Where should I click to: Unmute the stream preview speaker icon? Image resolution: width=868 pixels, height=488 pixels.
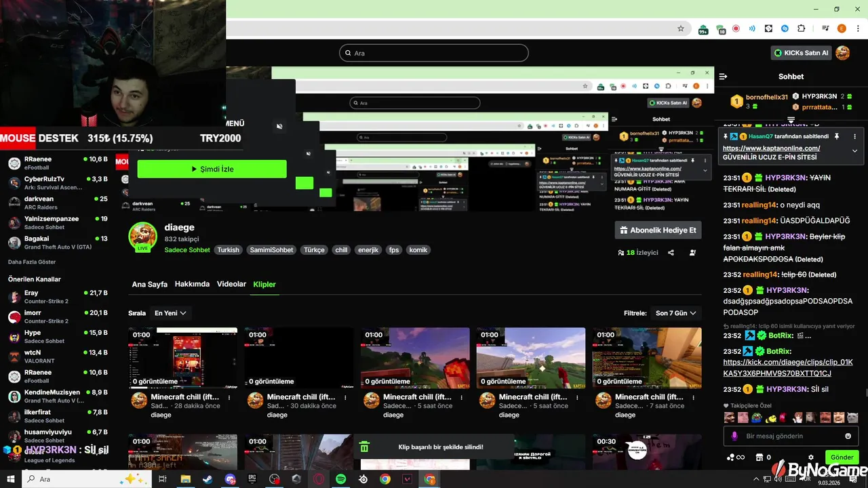279,126
